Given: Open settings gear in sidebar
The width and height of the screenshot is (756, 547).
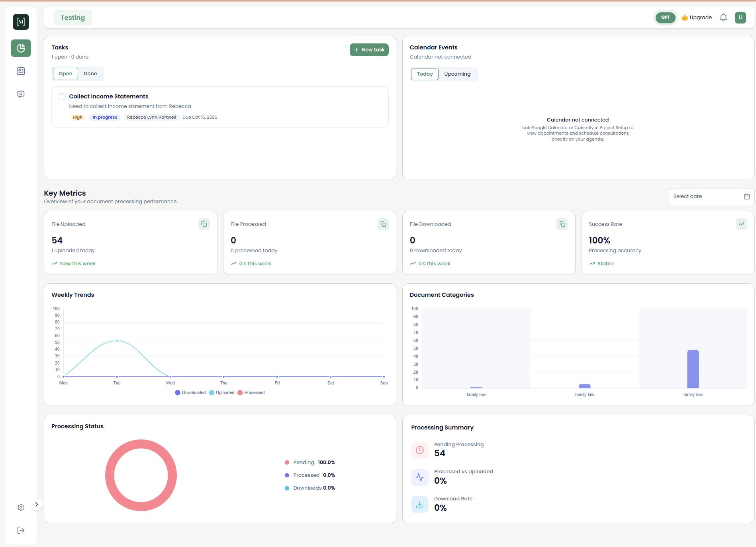Looking at the screenshot, I should [x=21, y=507].
